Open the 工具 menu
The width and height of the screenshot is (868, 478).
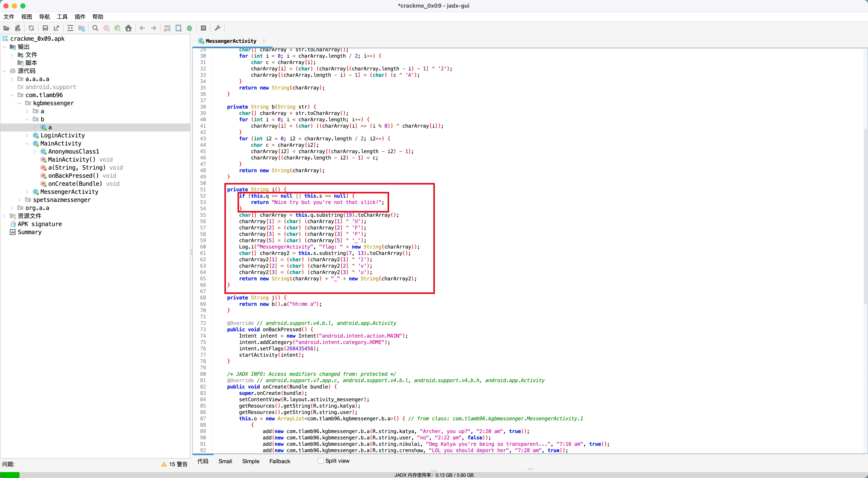pos(62,17)
